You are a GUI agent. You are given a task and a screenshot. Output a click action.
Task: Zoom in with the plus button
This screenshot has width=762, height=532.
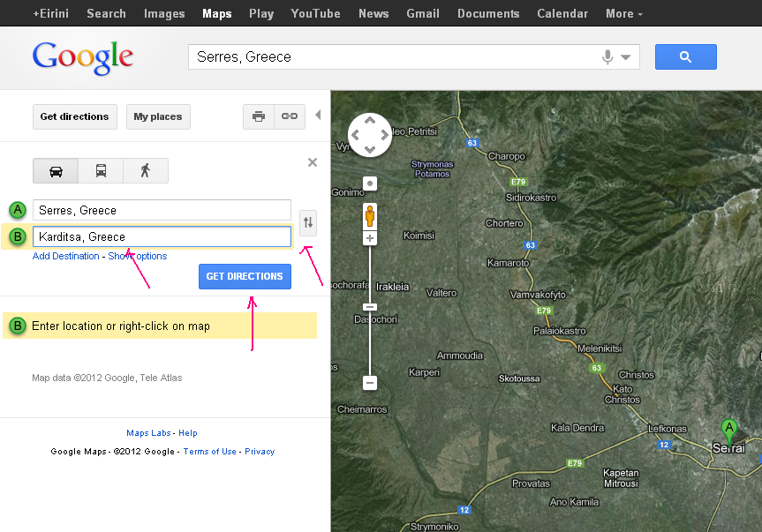370,238
